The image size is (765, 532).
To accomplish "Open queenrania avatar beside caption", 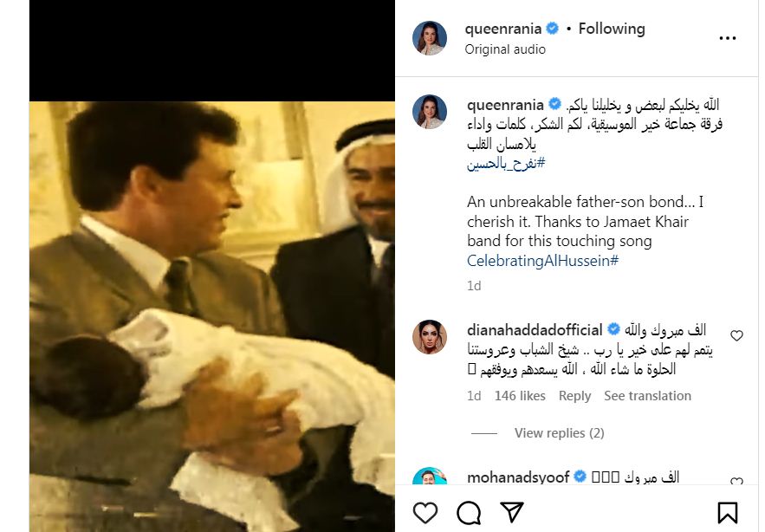I will pyautogui.click(x=430, y=112).
